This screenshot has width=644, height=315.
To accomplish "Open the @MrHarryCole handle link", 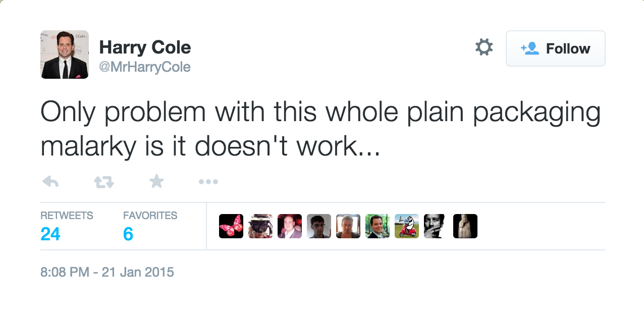I will point(145,67).
